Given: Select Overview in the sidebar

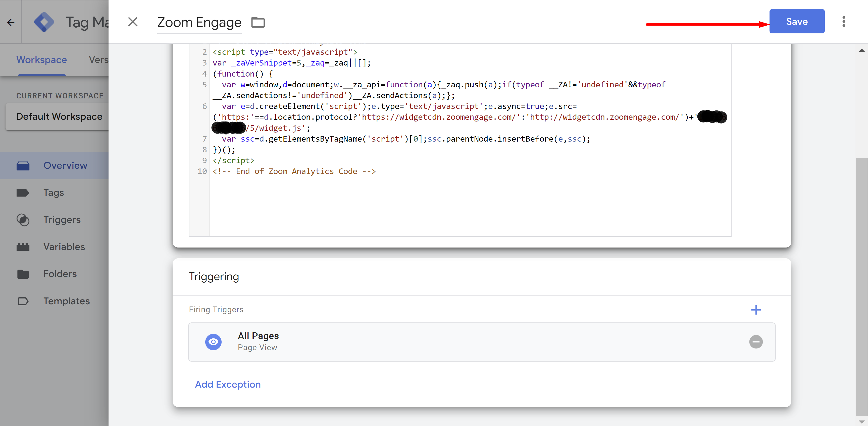Looking at the screenshot, I should pos(54,165).
